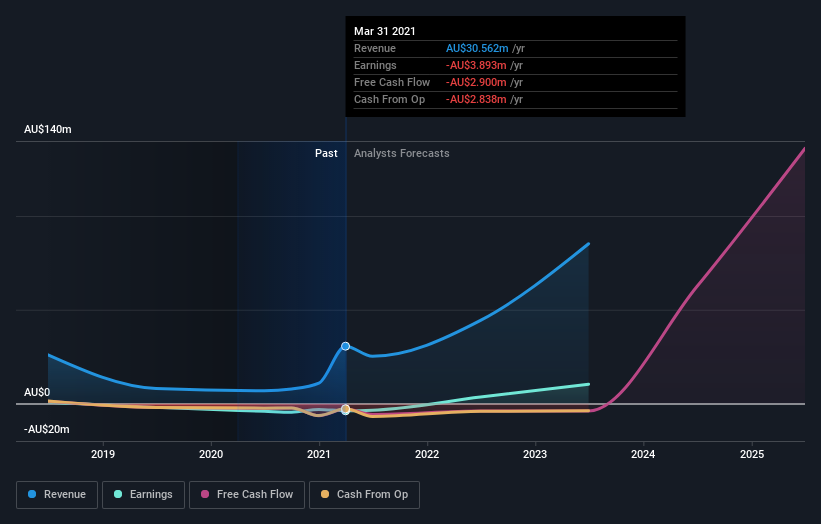Select the Revenue data point at Mar 2021

click(x=346, y=346)
